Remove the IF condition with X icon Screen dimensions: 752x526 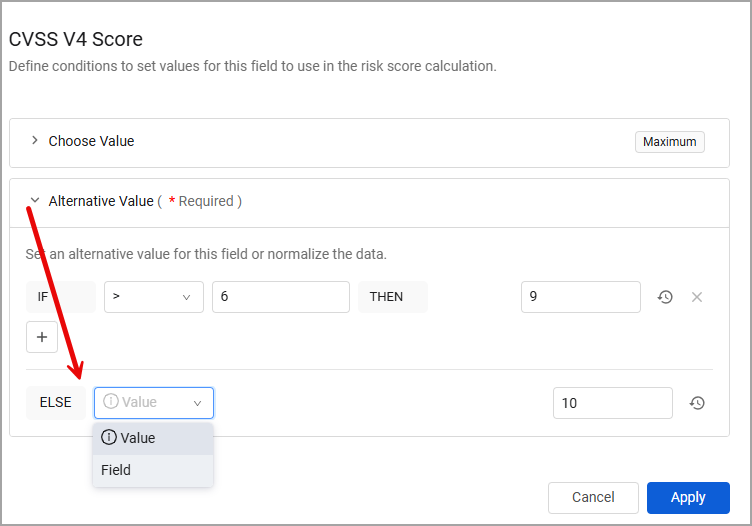697,297
